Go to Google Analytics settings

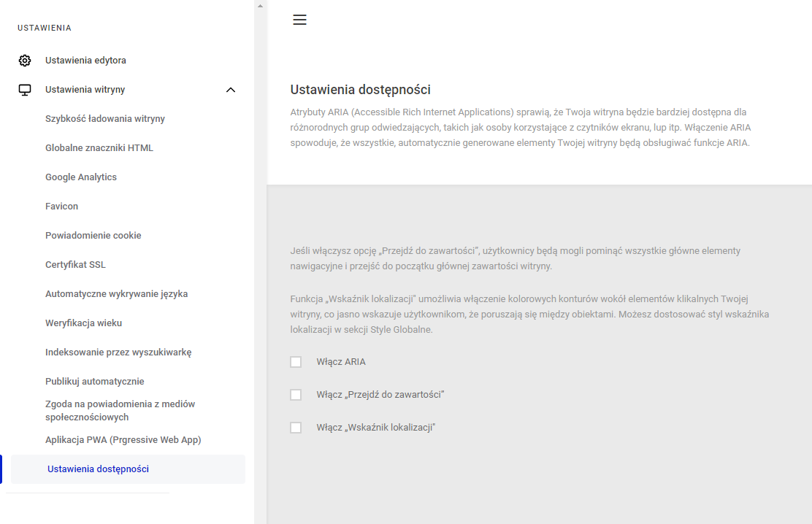click(81, 177)
